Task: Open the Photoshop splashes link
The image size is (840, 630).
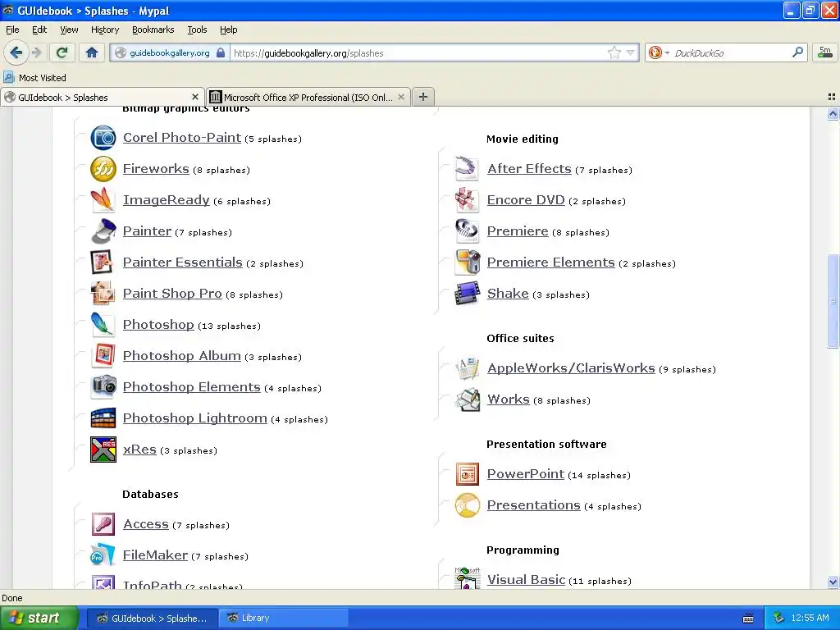Action: 158,324
